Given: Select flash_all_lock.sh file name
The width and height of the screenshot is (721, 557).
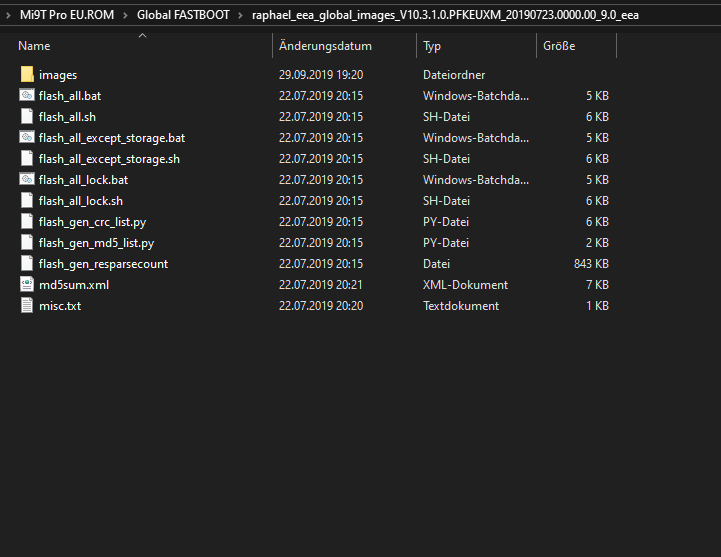Looking at the screenshot, I should 80,201.
